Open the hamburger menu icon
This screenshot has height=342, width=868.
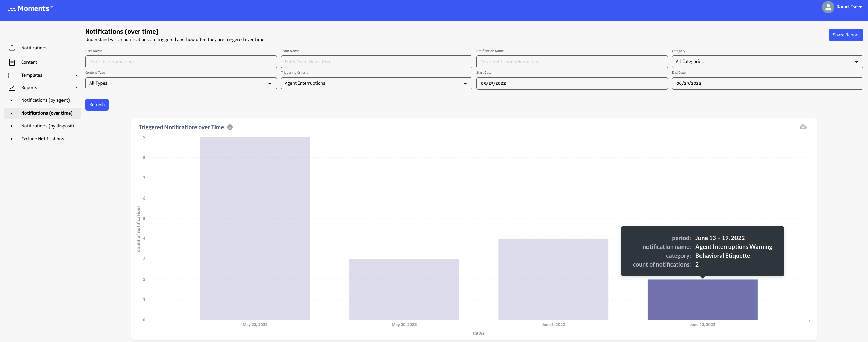11,33
